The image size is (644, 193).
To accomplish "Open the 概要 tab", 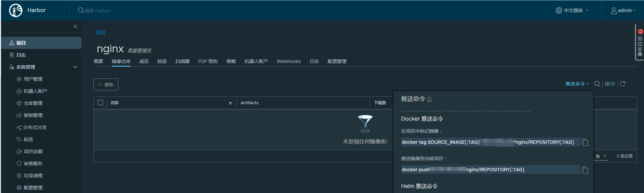I will 98,61.
